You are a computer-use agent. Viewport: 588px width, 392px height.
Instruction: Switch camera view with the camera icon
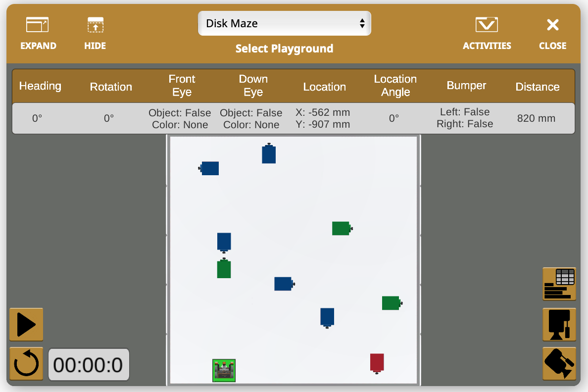point(559,364)
